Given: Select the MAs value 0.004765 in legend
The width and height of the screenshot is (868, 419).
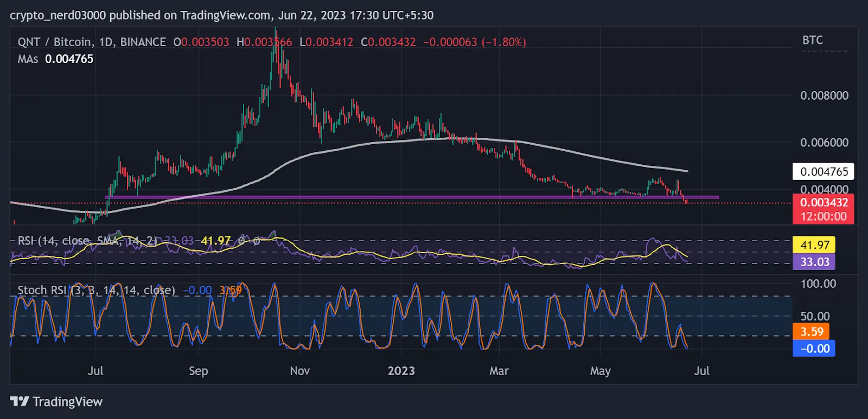Looking at the screenshot, I should [x=69, y=59].
